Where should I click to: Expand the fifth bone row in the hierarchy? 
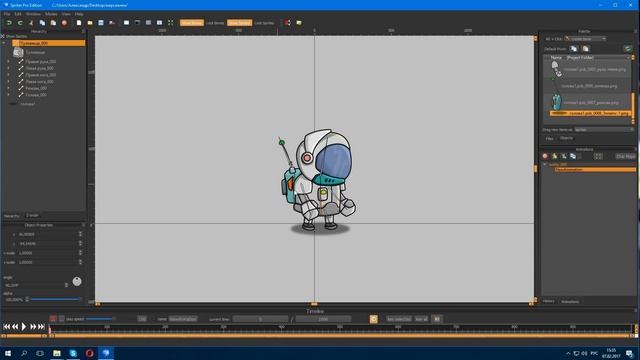tap(8, 88)
